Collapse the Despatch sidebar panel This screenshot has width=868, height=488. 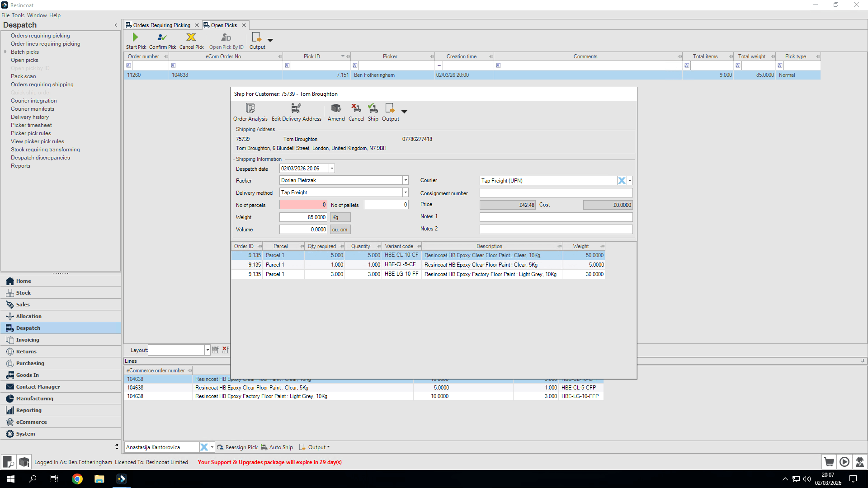116,25
